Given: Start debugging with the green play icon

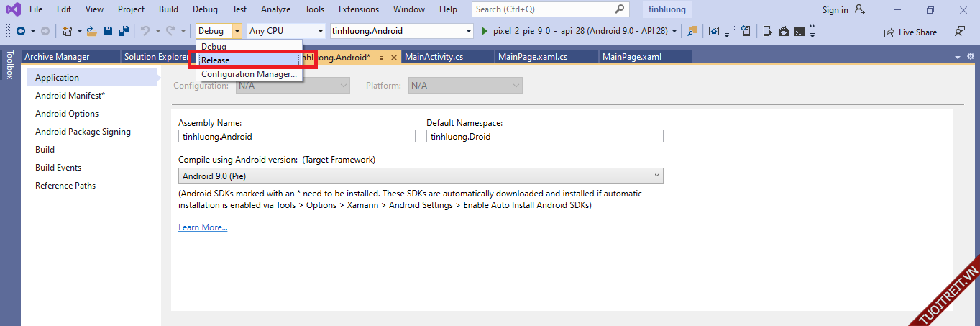Looking at the screenshot, I should [x=485, y=31].
